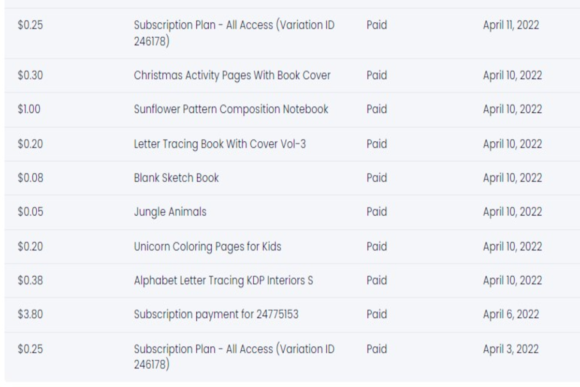Open Letter Tracing Book With Cover Vol-3

coord(220,144)
